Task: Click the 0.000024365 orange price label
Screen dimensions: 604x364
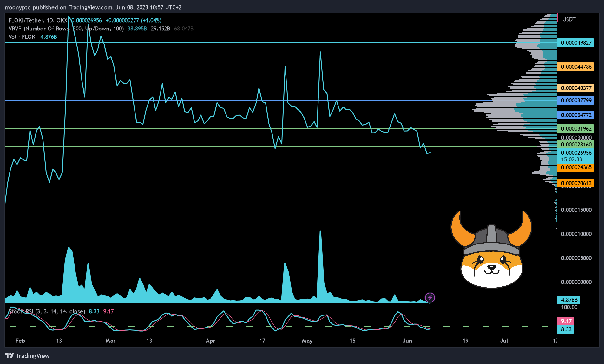Action: 576,167
